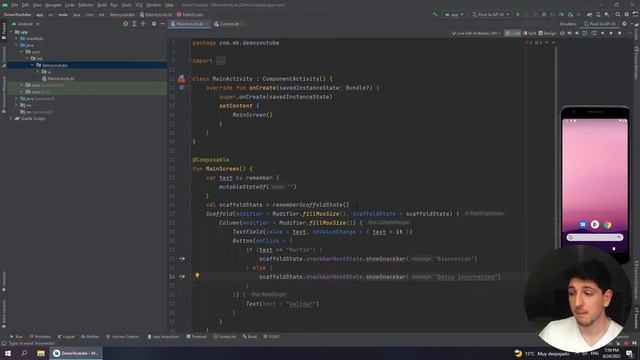640x360 pixels.
Task: Click the DemoYoutube taskbar window button
Action: pyautogui.click(x=76, y=353)
